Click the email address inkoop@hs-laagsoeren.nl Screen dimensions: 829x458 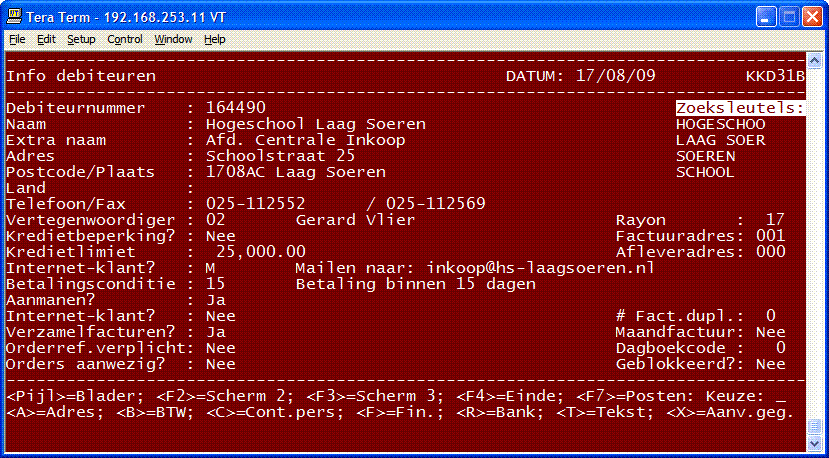point(539,268)
